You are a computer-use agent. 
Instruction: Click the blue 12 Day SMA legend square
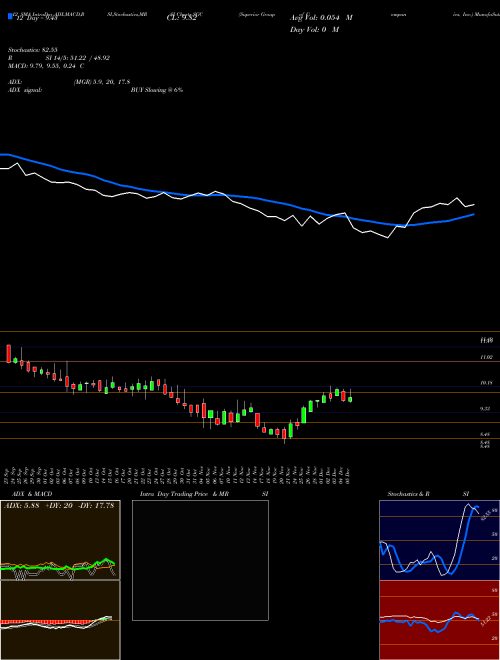tap(10, 16)
